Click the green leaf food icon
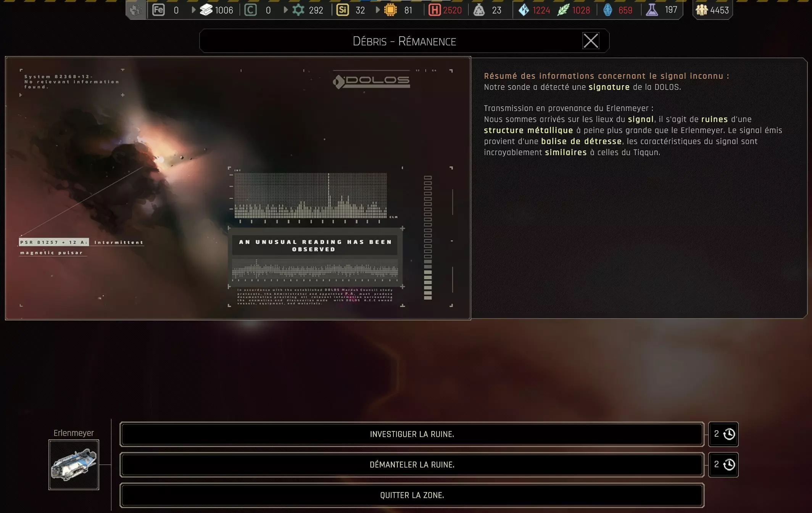Screen dimensions: 812x513 click(x=563, y=10)
